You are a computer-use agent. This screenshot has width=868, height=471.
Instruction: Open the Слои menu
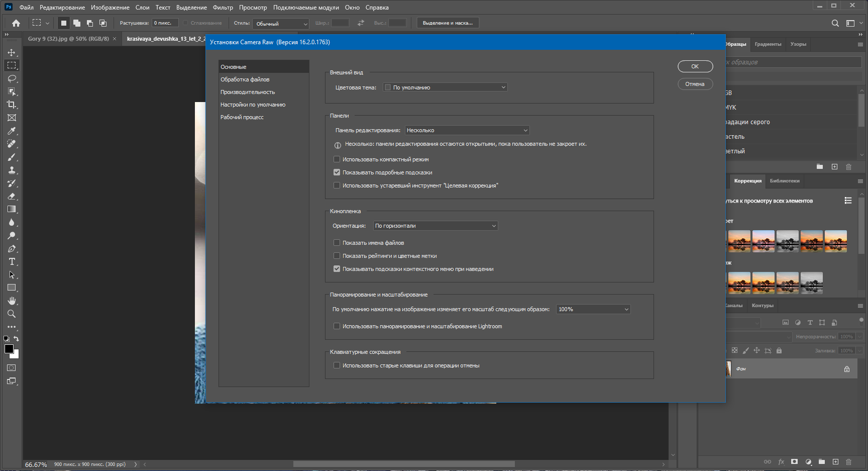click(x=143, y=8)
